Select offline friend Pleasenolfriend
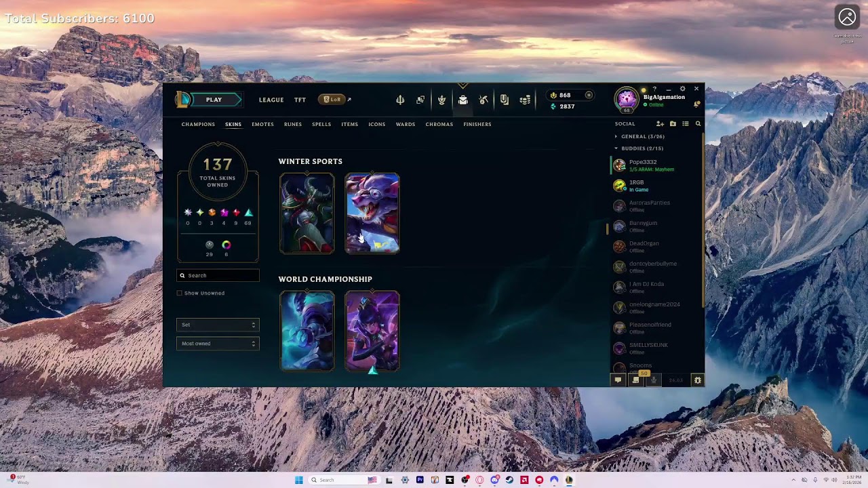The height and width of the screenshot is (488, 868). (x=654, y=328)
